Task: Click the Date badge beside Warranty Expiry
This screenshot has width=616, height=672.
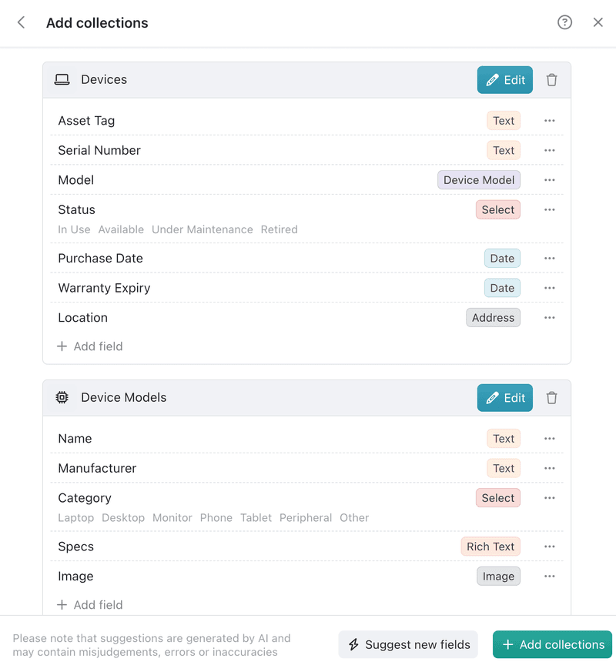Action: pos(502,287)
